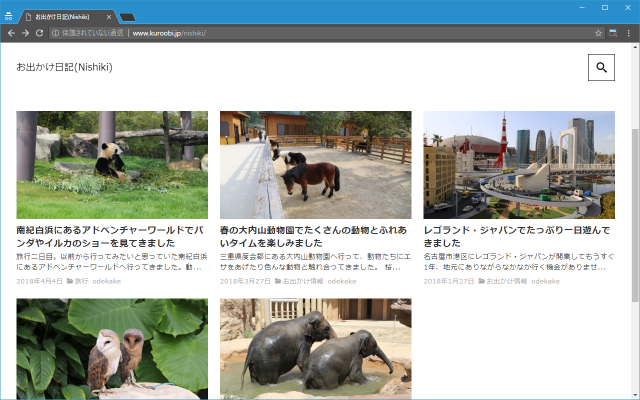Image resolution: width=640 pixels, height=400 pixels.
Task: Click the extension icon beside the star
Action: (x=613, y=33)
